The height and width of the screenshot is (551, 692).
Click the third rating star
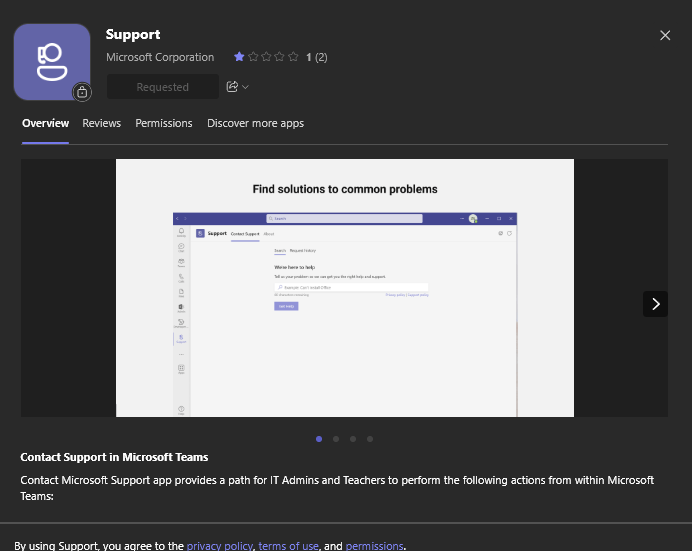click(267, 56)
